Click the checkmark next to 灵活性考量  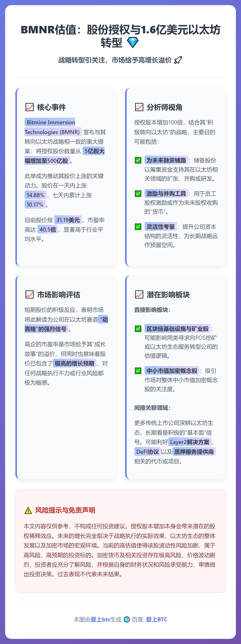(138, 227)
